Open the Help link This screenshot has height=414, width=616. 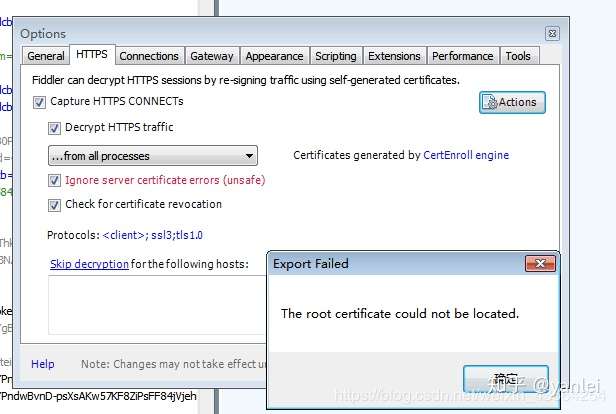[43, 364]
